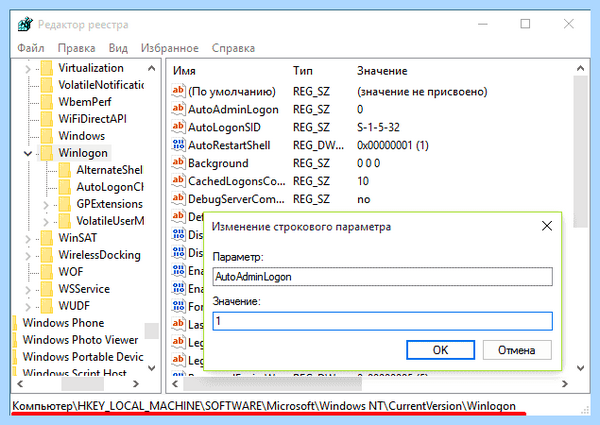
Task: Select the AutoRestartShell DWORD value icon
Action: click(178, 145)
